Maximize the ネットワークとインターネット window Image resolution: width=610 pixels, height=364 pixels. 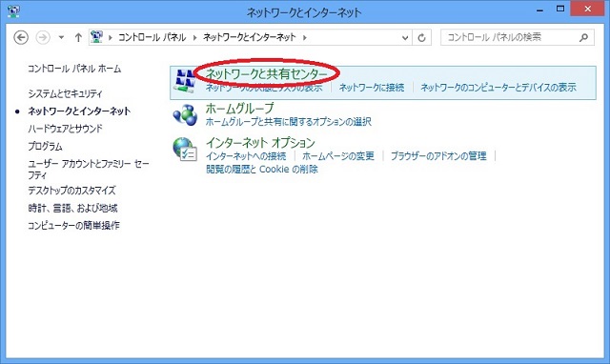560,9
